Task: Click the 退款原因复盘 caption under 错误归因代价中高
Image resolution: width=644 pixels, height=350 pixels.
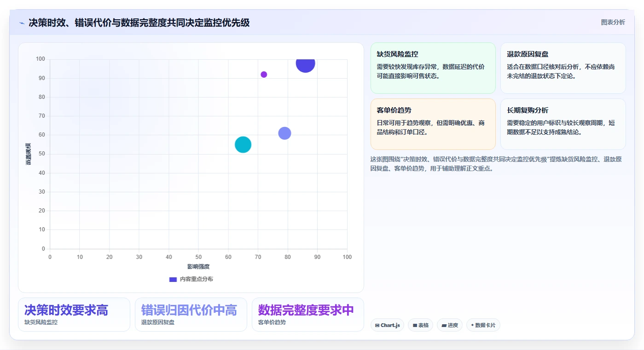Action: [158, 322]
